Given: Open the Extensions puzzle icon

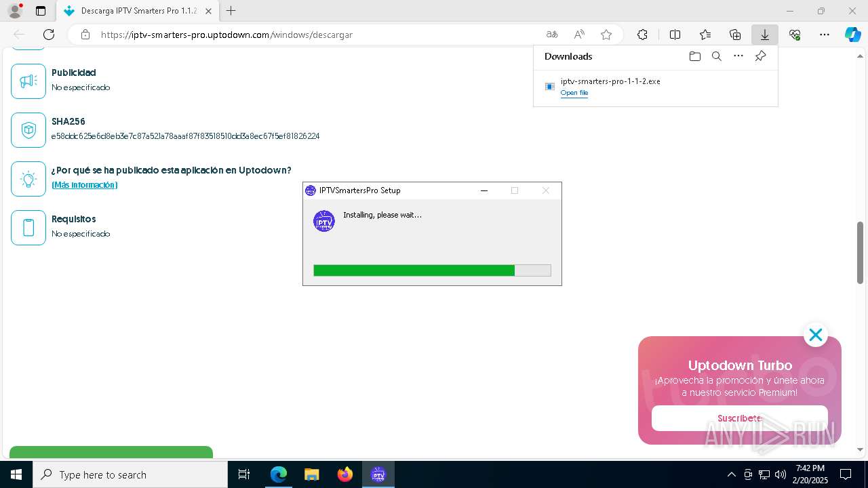Looking at the screenshot, I should tap(642, 35).
